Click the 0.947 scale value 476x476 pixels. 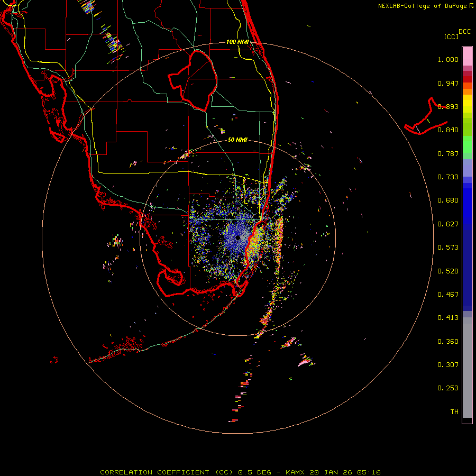click(x=448, y=83)
